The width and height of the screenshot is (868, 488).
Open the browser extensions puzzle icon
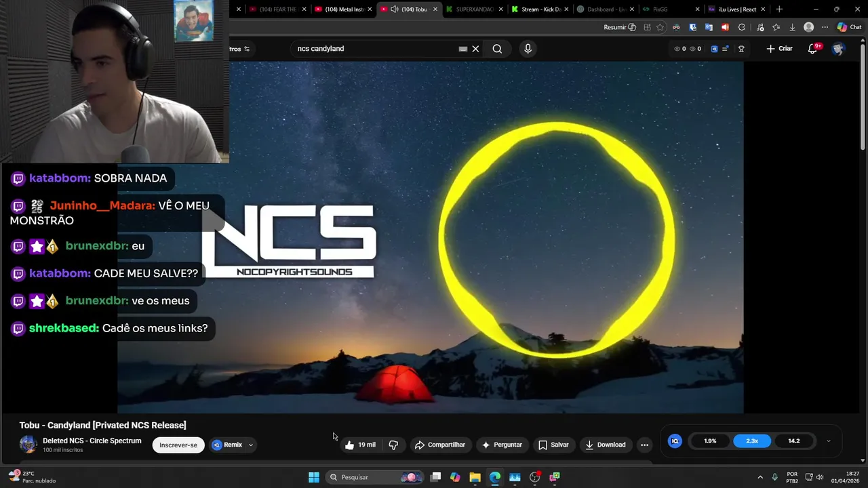coord(741,27)
